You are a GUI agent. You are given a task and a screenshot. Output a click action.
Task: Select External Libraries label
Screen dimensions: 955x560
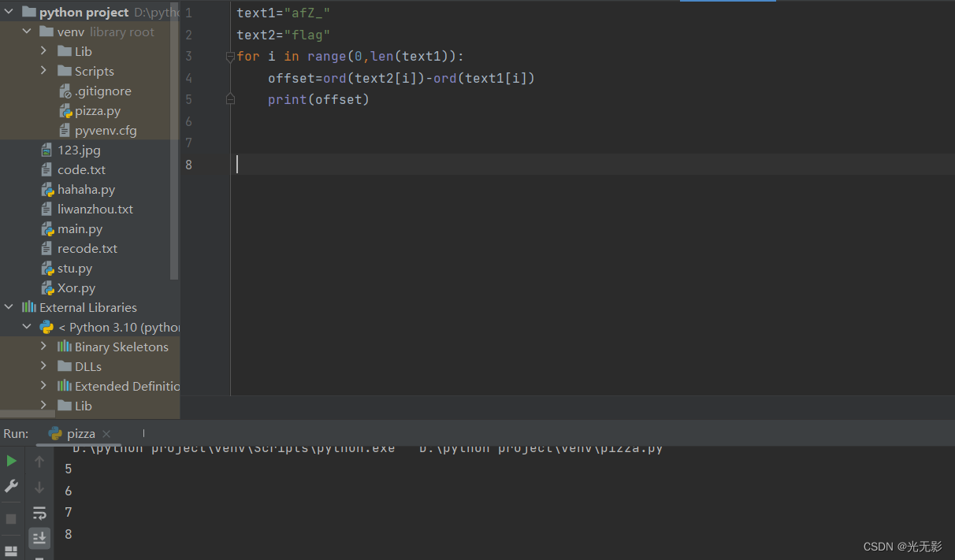88,307
